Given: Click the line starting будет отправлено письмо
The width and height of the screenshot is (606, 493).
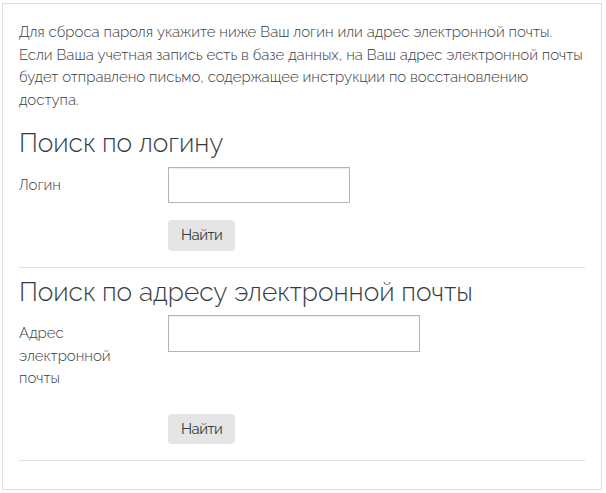Looking at the screenshot, I should tap(274, 78).
